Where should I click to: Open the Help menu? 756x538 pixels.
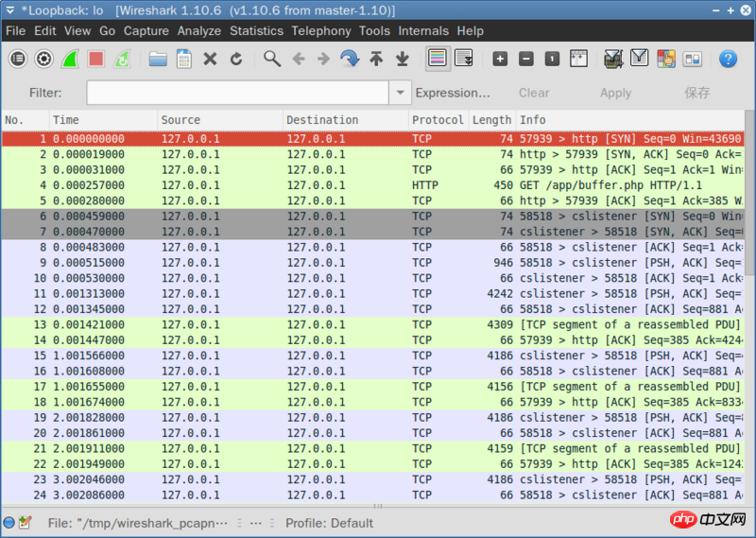pyautogui.click(x=470, y=31)
